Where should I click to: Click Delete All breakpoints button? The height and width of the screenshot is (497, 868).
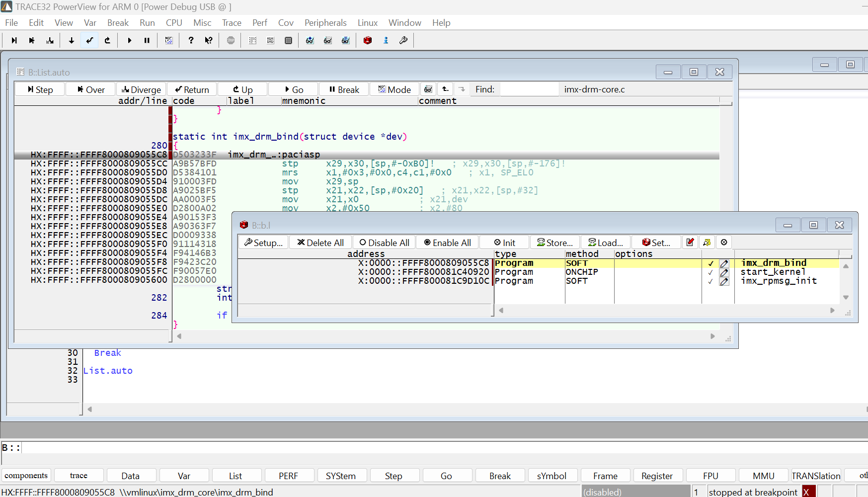(320, 242)
